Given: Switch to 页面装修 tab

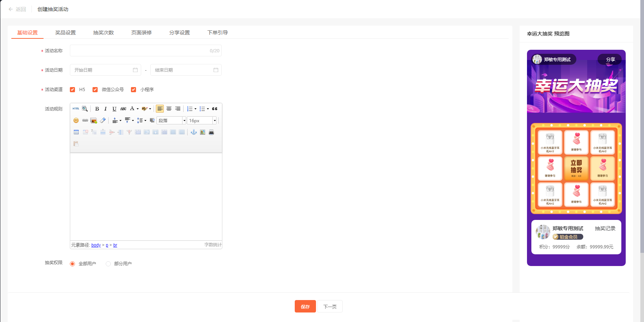Looking at the screenshot, I should [142, 33].
